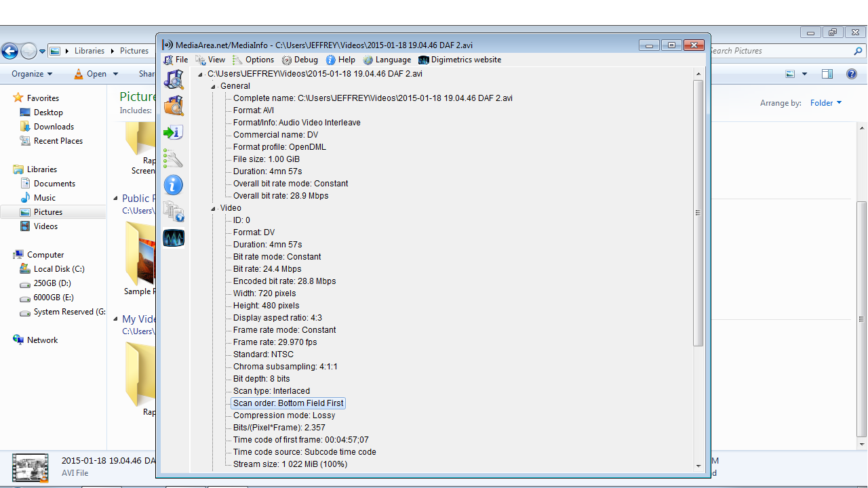Viewport: 868px width, 488px height.
Task: Click the Open button with VLC cone
Action: click(90, 74)
